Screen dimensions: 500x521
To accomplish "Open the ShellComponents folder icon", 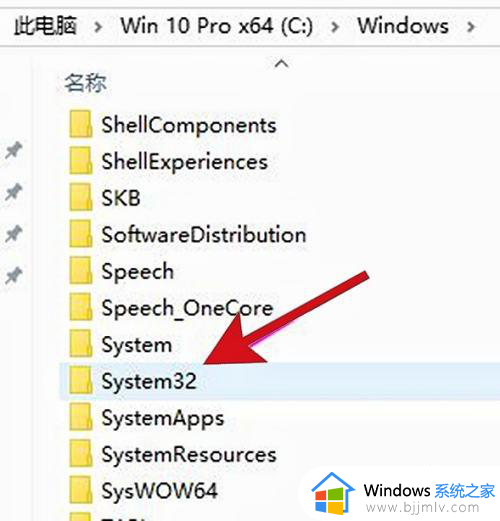I will [81, 124].
